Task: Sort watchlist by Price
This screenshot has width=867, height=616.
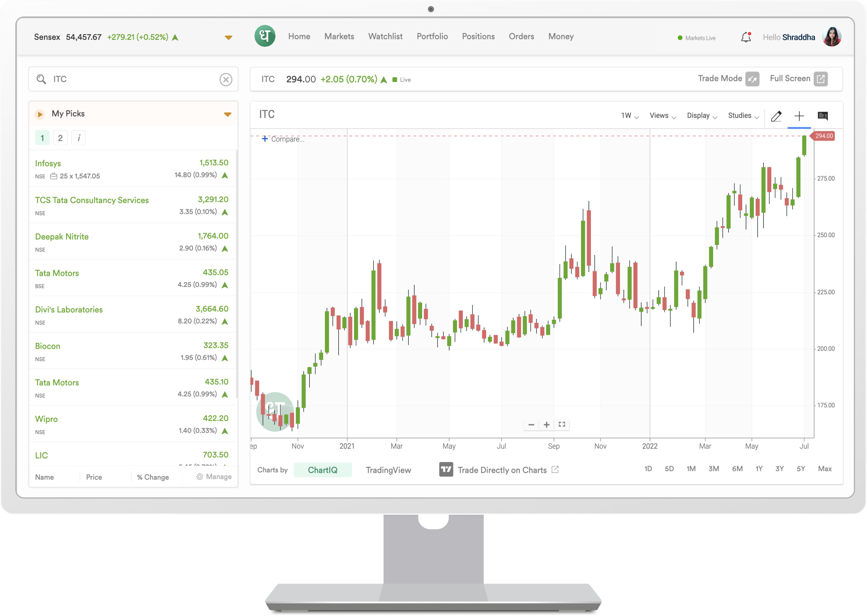Action: [94, 477]
